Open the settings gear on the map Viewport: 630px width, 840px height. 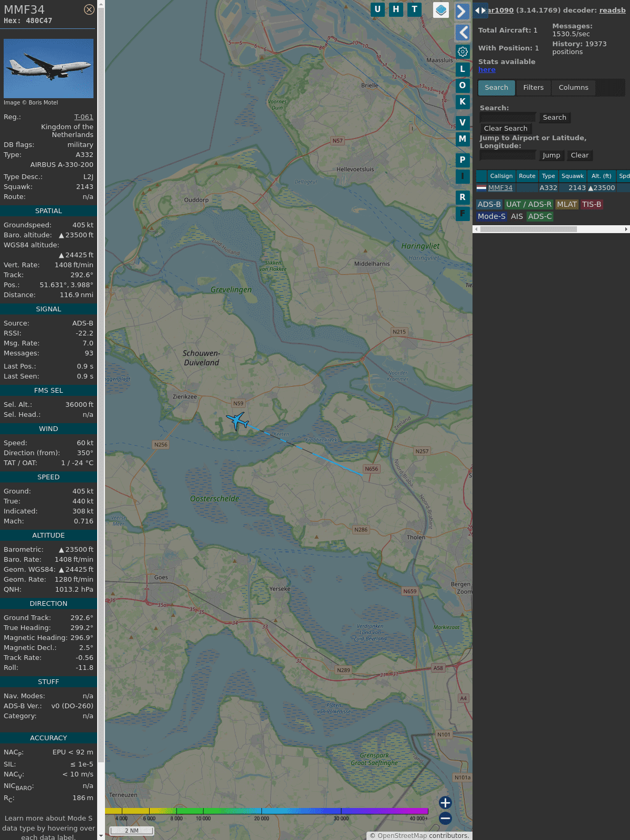pyautogui.click(x=463, y=51)
